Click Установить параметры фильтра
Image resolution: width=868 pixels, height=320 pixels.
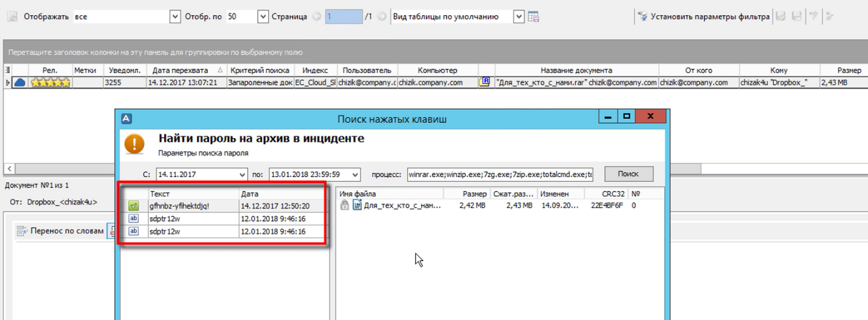point(704,17)
